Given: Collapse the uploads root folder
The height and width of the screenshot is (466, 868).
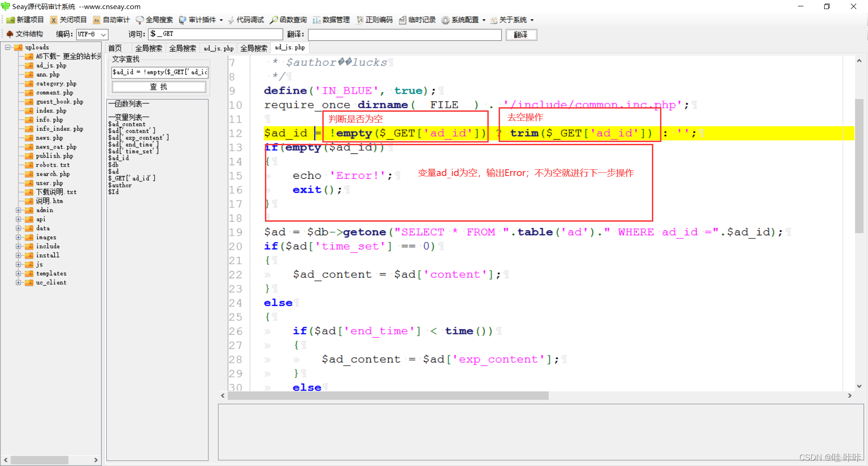Looking at the screenshot, I should [x=8, y=47].
